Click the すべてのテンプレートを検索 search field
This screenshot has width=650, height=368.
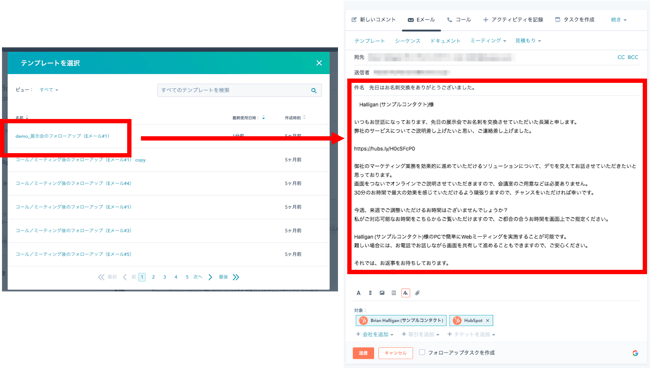click(239, 90)
